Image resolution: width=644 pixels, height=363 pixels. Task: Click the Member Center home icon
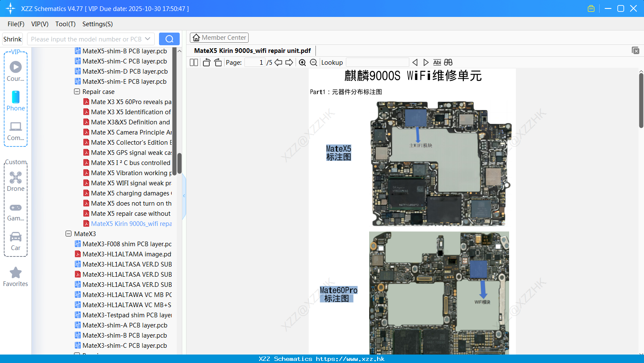coord(196,38)
